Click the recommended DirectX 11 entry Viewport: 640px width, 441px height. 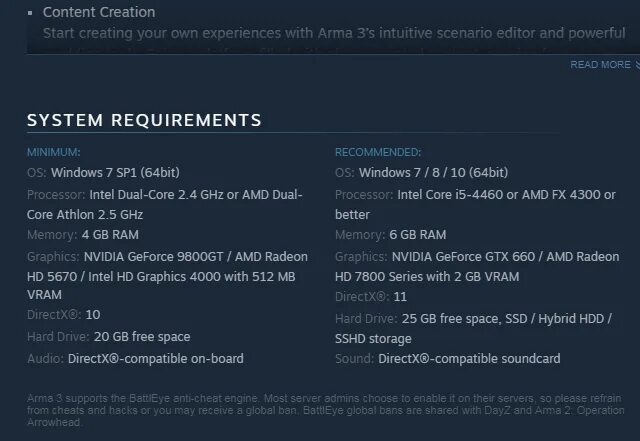(x=400, y=297)
